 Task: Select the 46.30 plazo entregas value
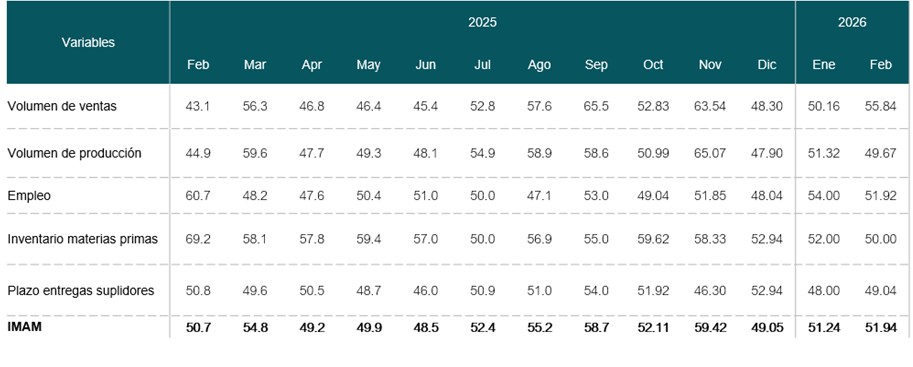point(710,291)
